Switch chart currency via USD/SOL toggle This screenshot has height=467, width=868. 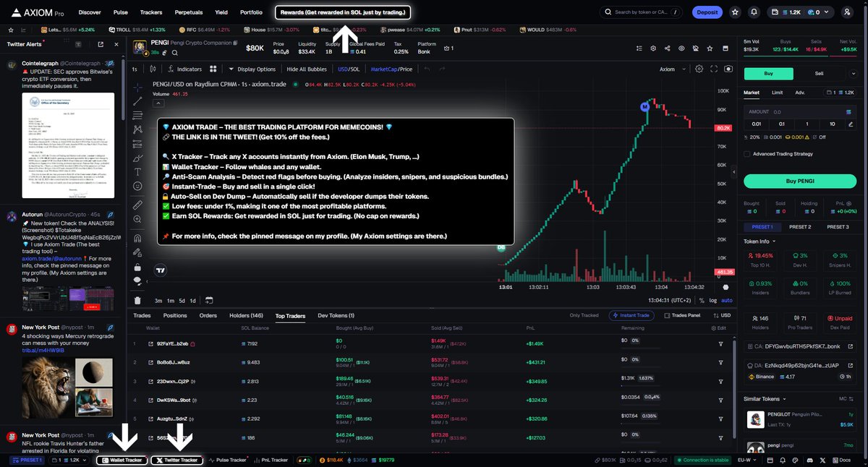349,69
